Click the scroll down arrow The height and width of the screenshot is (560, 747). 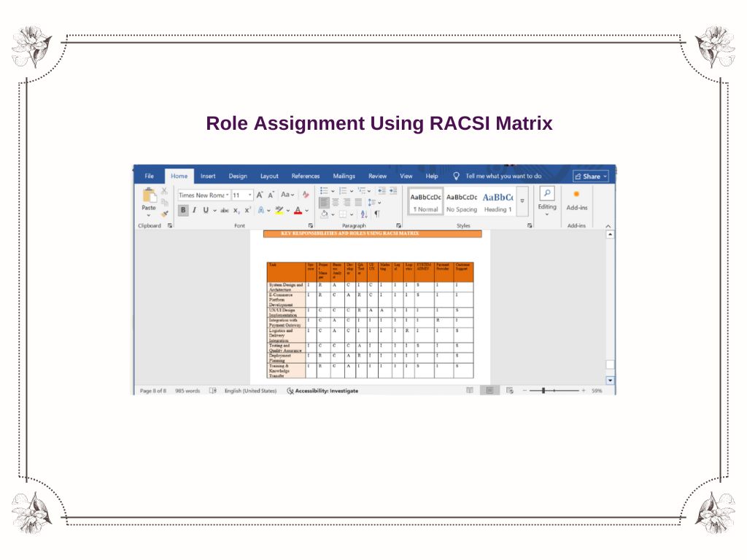[610, 381]
